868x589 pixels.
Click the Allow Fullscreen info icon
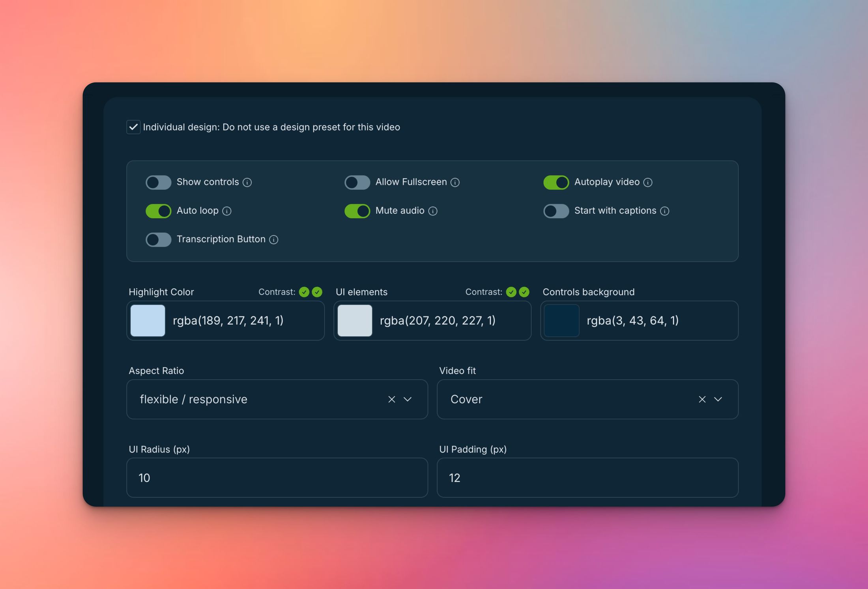[x=456, y=182]
